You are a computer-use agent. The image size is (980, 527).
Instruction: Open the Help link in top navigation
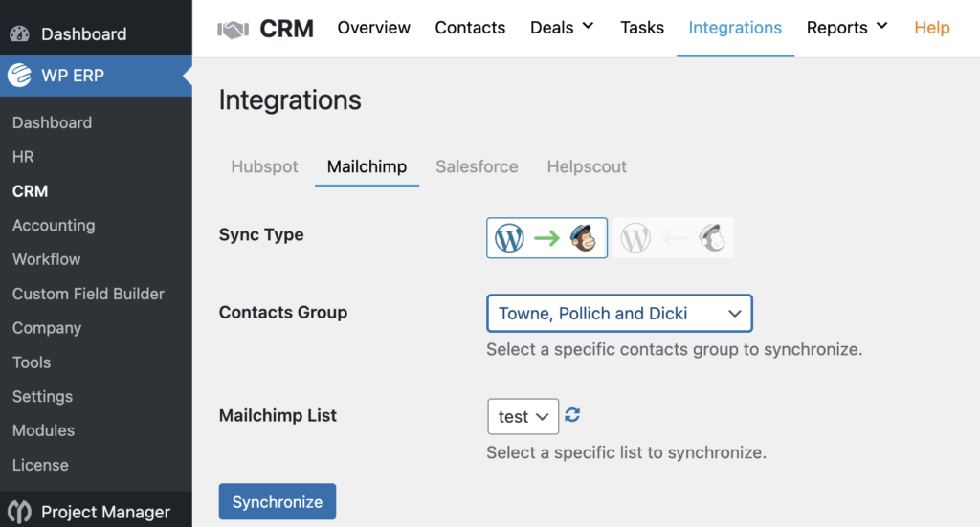pyautogui.click(x=932, y=28)
